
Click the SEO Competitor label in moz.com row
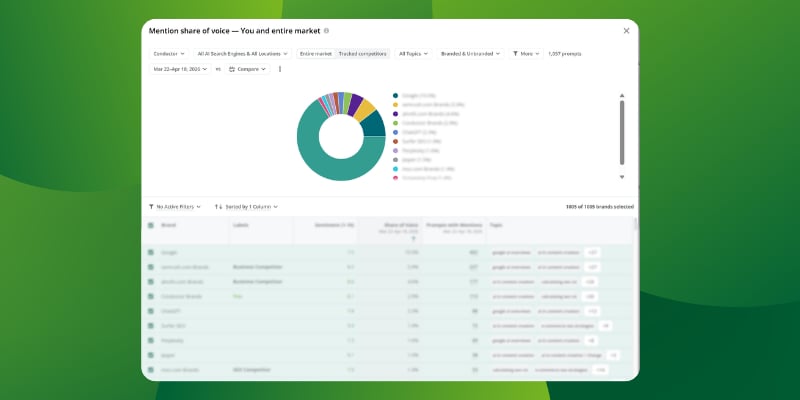(252, 369)
